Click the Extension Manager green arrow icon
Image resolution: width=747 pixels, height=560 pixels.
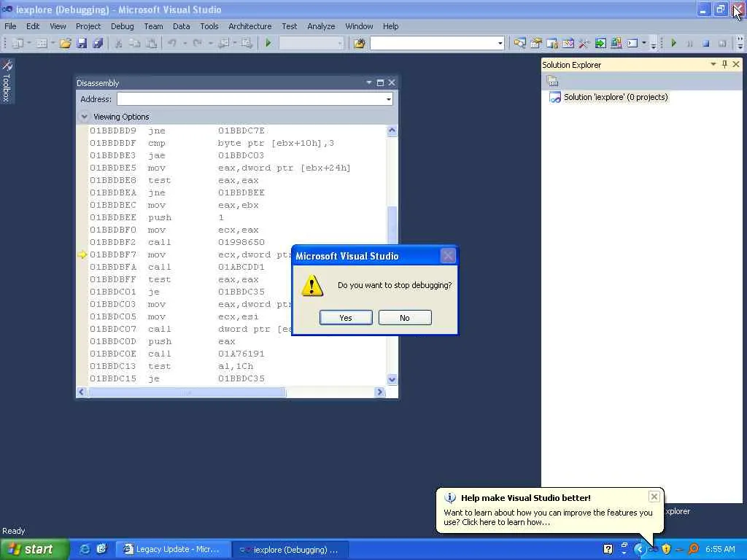click(600, 43)
